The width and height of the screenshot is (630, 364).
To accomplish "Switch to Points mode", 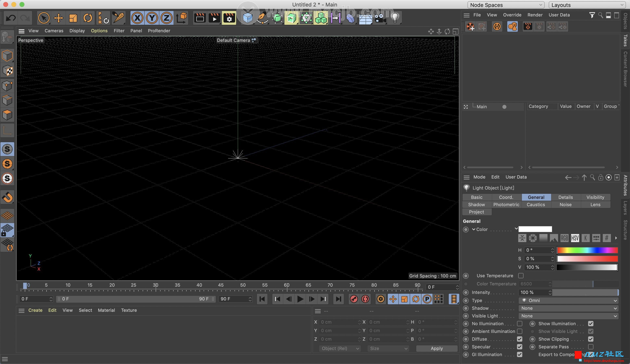I will point(7,86).
